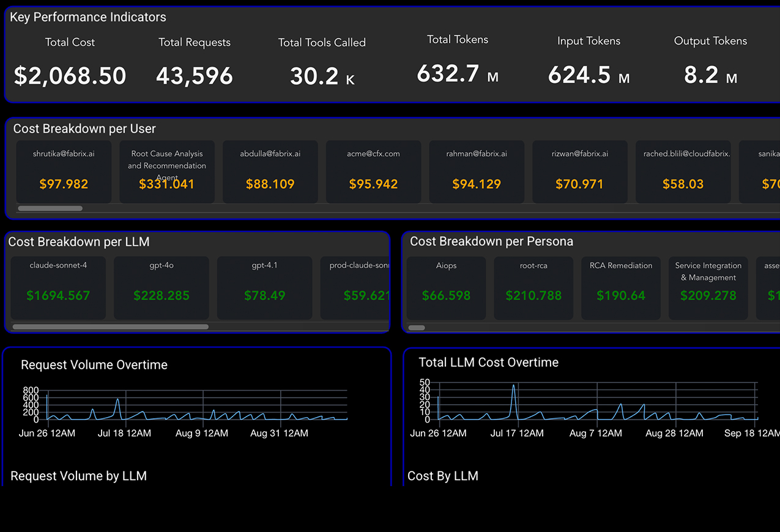The height and width of the screenshot is (532, 780).
Task: Click the highest peak in Total LLM Cost Overtime chart
Action: [513, 385]
